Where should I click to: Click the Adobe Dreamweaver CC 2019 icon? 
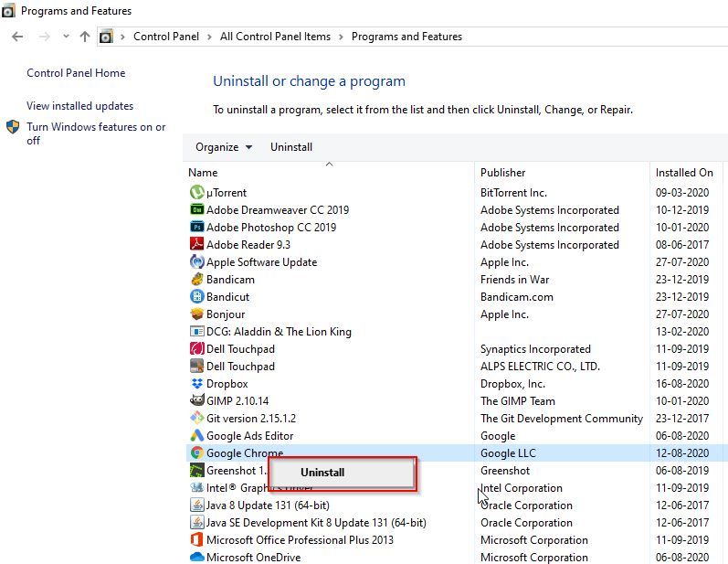(197, 209)
